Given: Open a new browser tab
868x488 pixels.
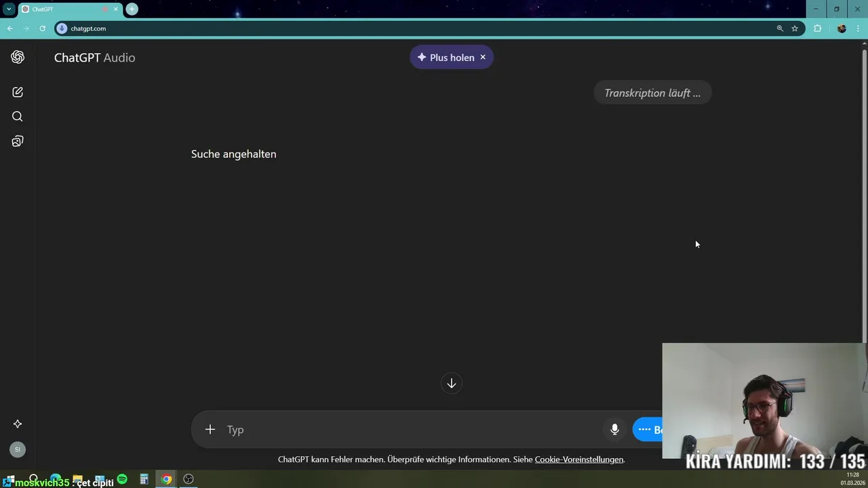Looking at the screenshot, I should pyautogui.click(x=132, y=9).
